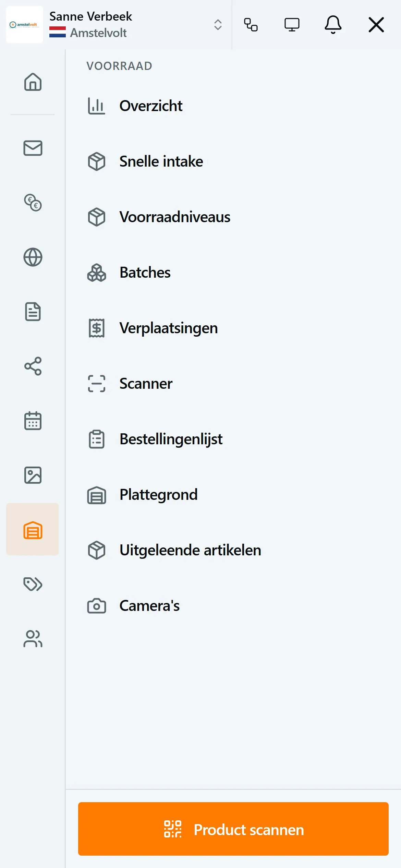Open notifications bell icon
The width and height of the screenshot is (401, 868).
(x=333, y=25)
